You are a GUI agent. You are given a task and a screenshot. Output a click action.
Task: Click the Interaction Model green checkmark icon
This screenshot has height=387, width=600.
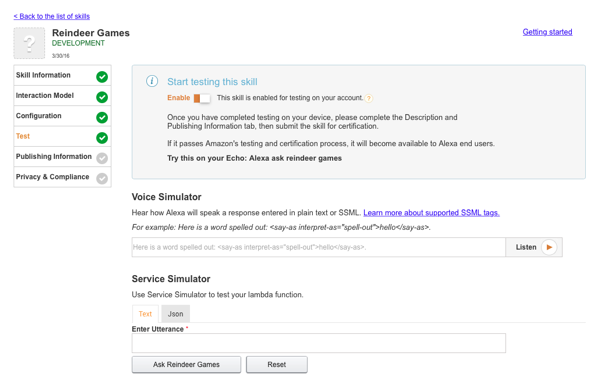(102, 97)
